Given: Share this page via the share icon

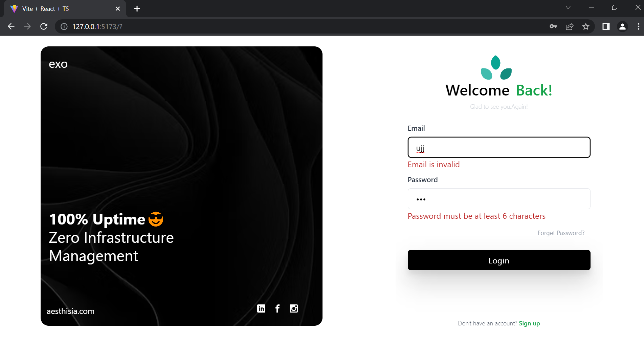Looking at the screenshot, I should 570,26.
